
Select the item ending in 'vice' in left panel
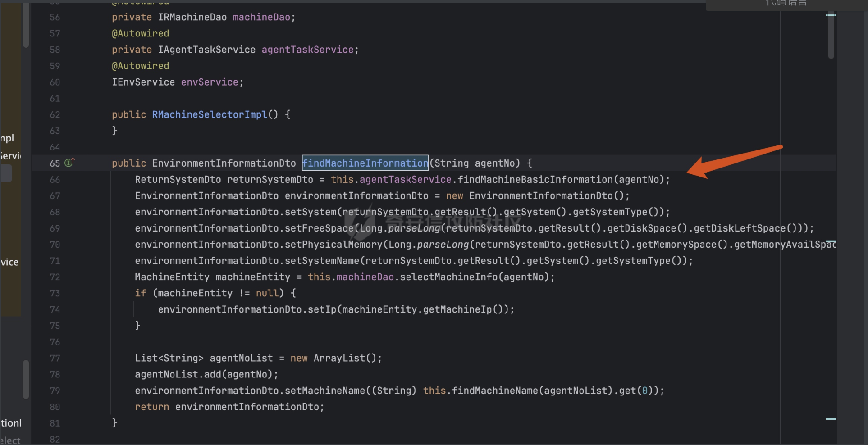tap(9, 262)
